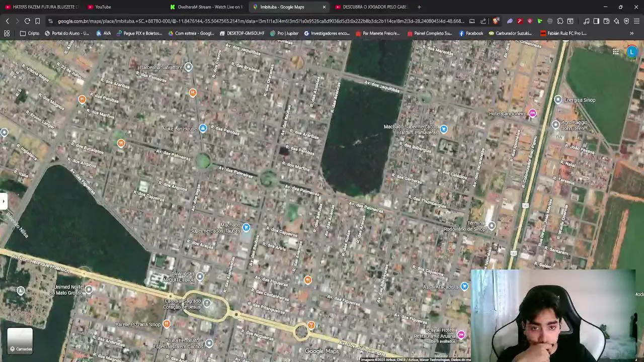Select Machado Supermercados Itaúbas pin
The height and width of the screenshot is (362, 644).
pos(246,228)
